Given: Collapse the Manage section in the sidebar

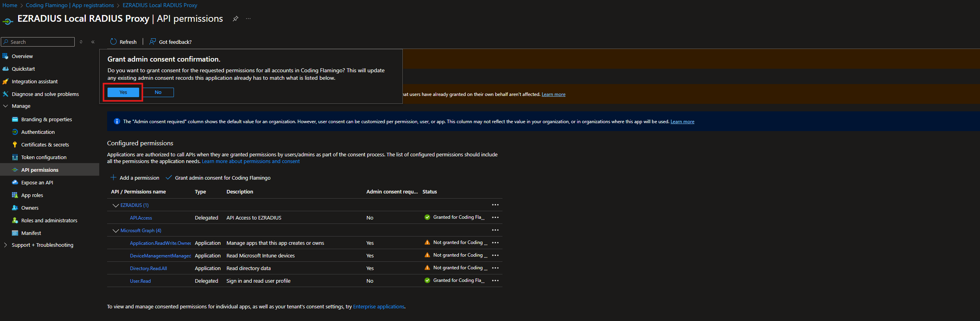Looking at the screenshot, I should (6, 106).
